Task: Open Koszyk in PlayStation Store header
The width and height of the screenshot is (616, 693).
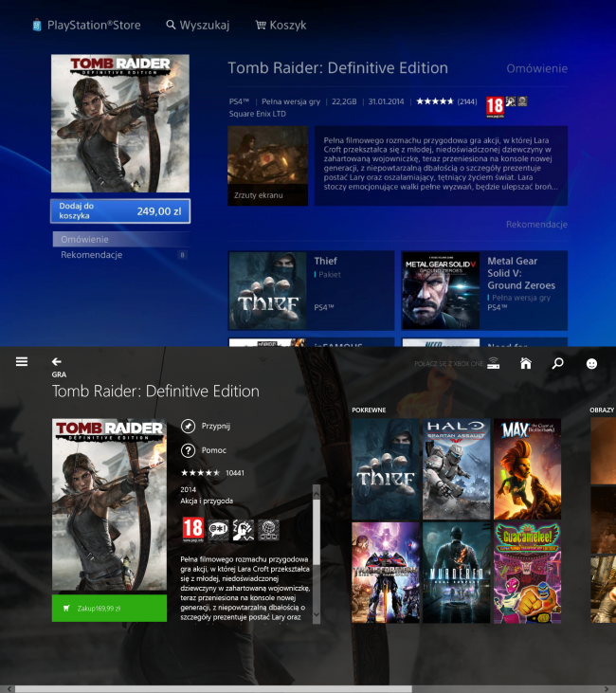Action: [281, 25]
